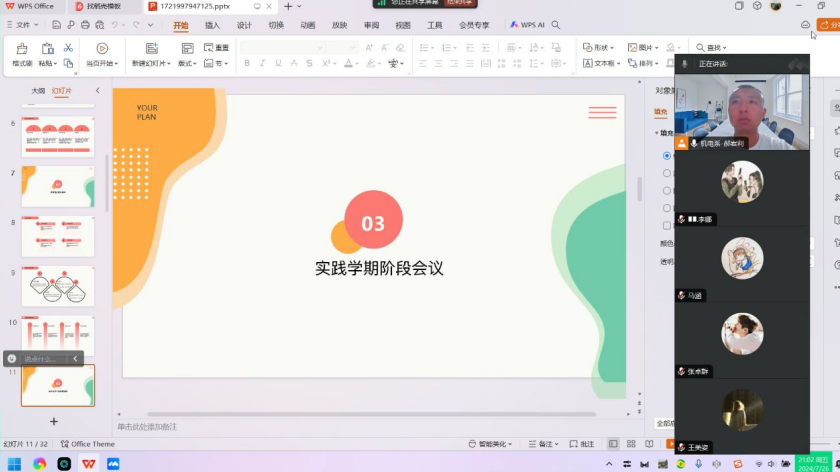Add a new slide with plus icon

tap(54, 421)
